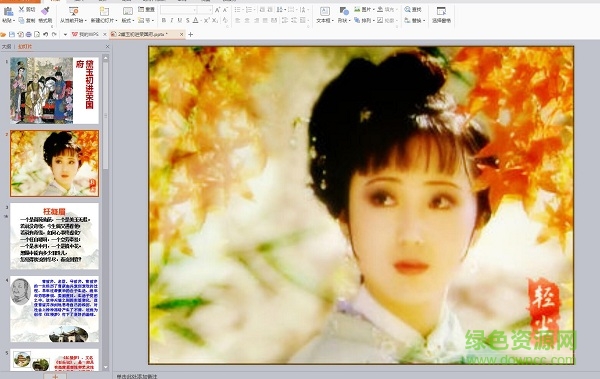This screenshot has width=600, height=379.
Task: Increase font size with A+ icon
Action: [x=217, y=10]
